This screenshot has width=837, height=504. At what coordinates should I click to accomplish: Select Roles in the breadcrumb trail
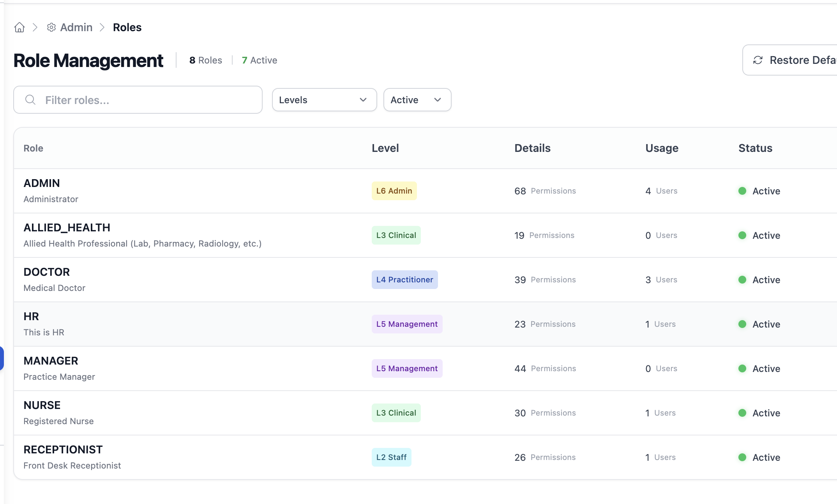[x=127, y=27]
